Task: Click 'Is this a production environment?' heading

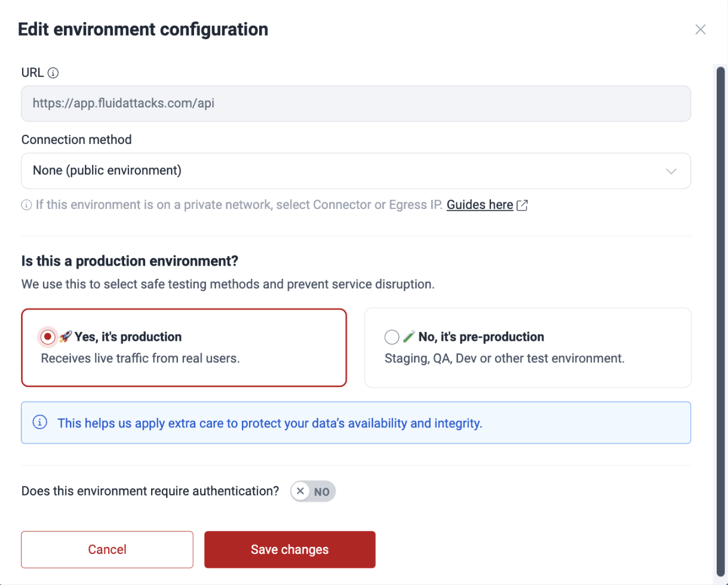Action: (130, 261)
